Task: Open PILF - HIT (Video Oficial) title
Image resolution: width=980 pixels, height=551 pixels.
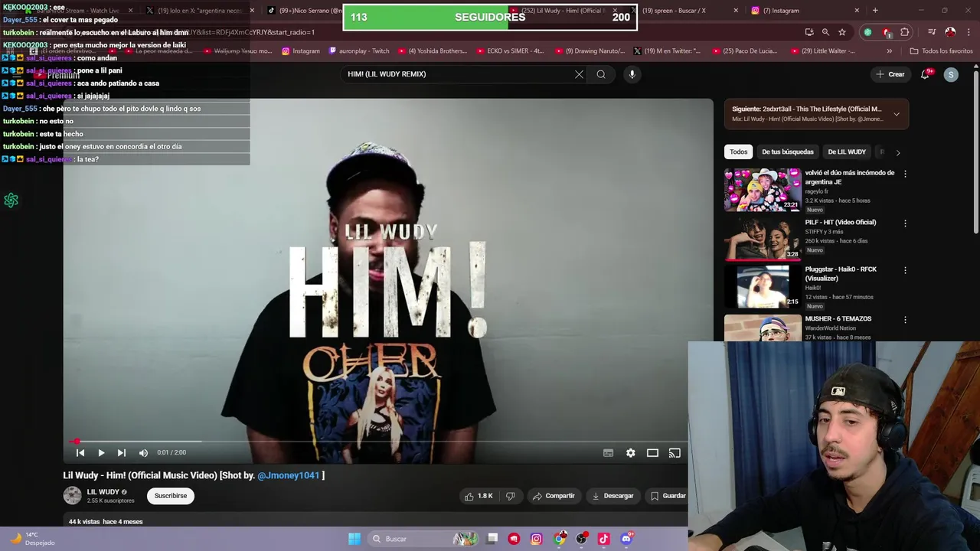Action: coord(840,222)
